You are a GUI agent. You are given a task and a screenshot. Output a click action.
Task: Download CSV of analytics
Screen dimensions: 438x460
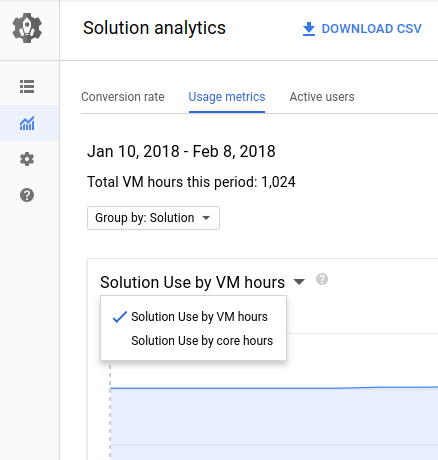[362, 29]
